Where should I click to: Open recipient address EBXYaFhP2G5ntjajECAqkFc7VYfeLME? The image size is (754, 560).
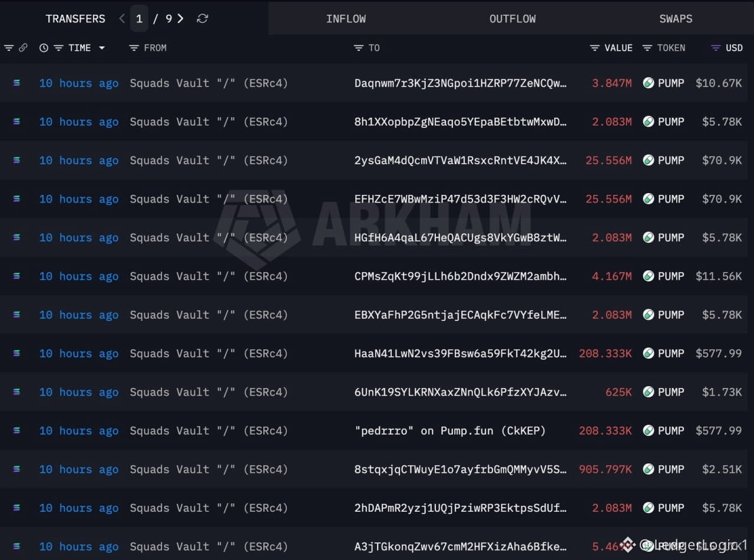[461, 314]
